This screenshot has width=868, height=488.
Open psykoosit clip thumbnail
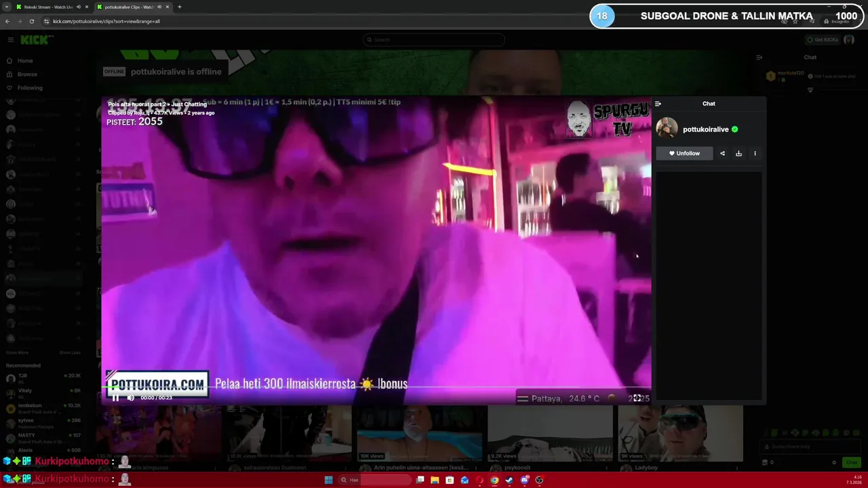tap(550, 434)
